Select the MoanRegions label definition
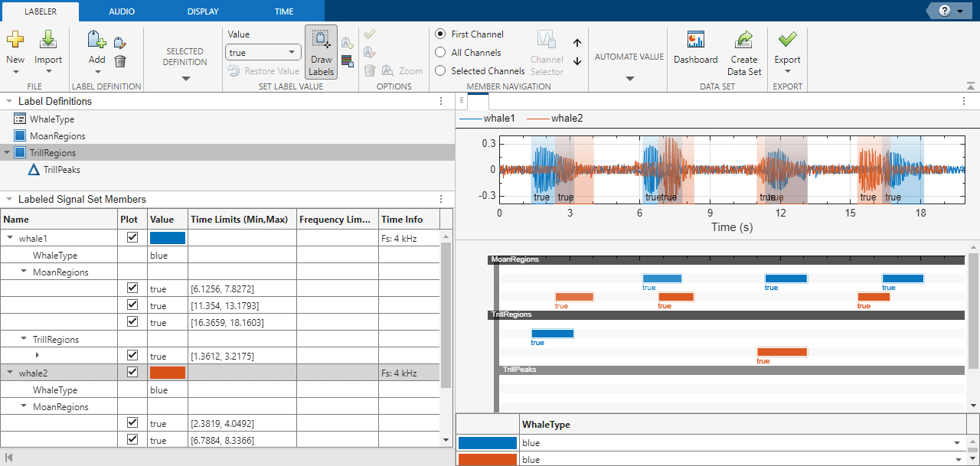The width and height of the screenshot is (980, 466). click(x=57, y=136)
